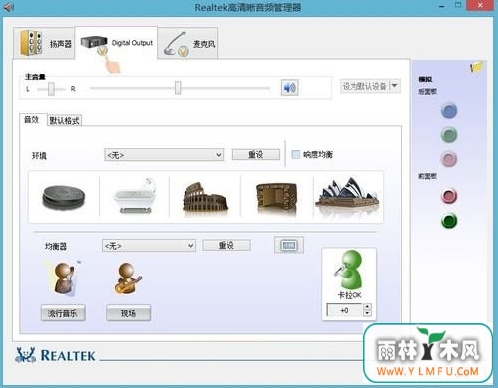This screenshot has width=498, height=388.
Task: Expand the 环境 environment dropdown
Action: click(x=164, y=155)
